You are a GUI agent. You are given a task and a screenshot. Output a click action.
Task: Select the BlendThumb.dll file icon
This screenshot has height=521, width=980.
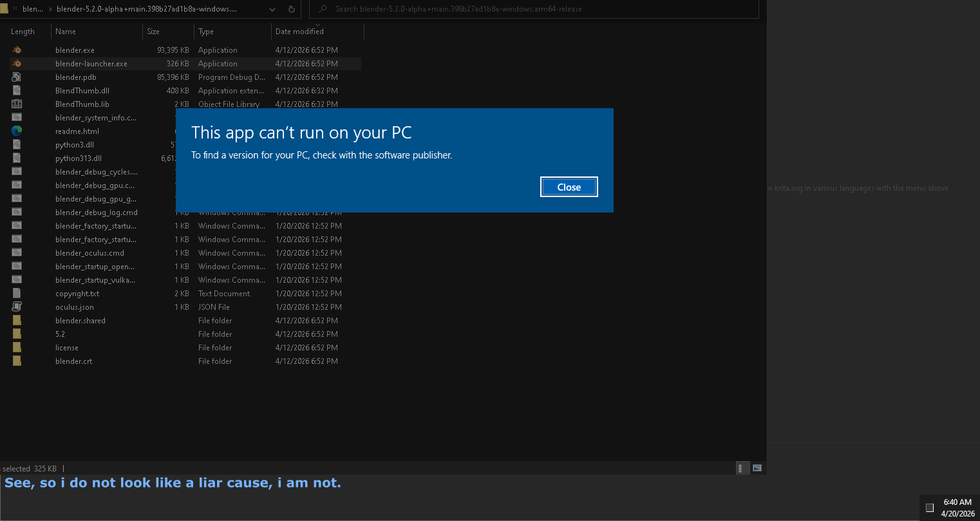coord(17,90)
